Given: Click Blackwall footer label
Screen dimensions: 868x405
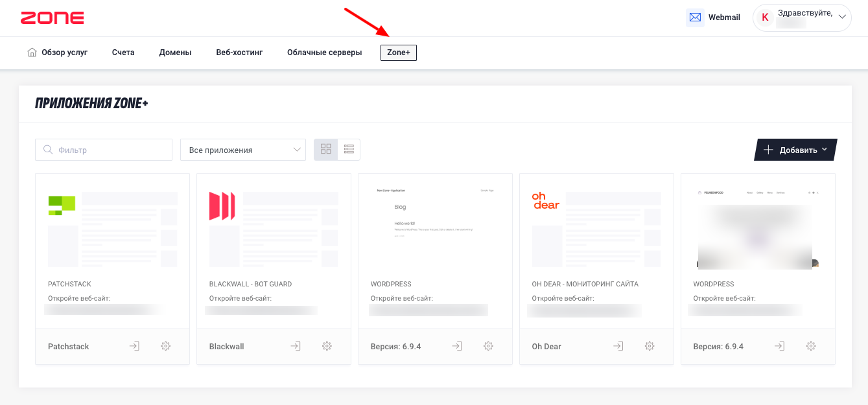Looking at the screenshot, I should [x=227, y=347].
